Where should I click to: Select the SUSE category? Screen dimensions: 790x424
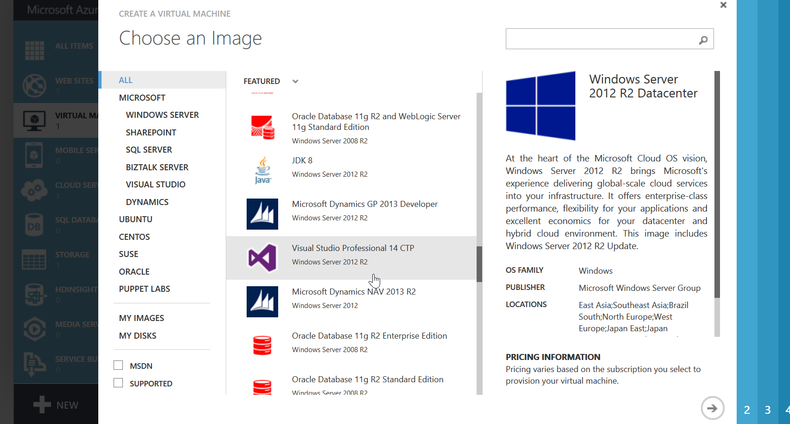[128, 254]
